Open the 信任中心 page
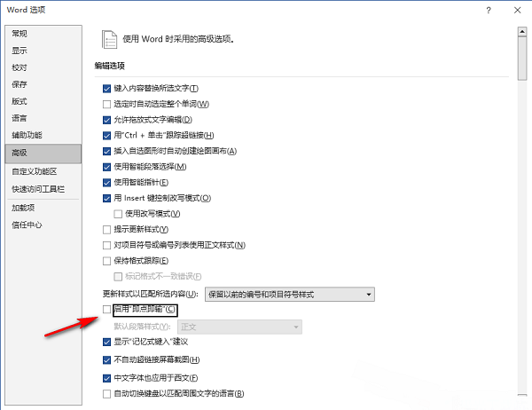The height and width of the screenshot is (410, 532). pos(43,225)
